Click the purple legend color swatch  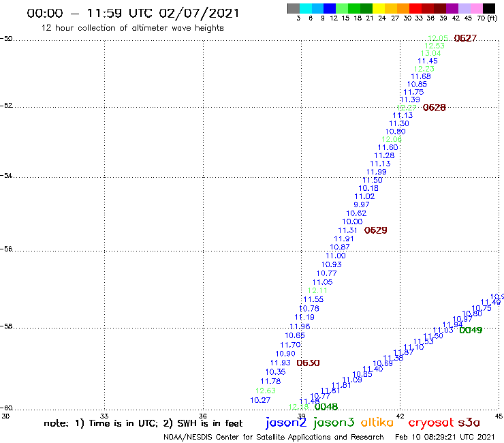point(452,8)
